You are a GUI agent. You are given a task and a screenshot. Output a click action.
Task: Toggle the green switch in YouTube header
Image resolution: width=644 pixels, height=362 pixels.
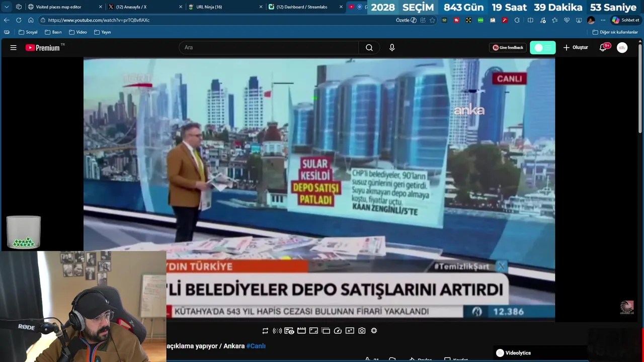pos(543,48)
